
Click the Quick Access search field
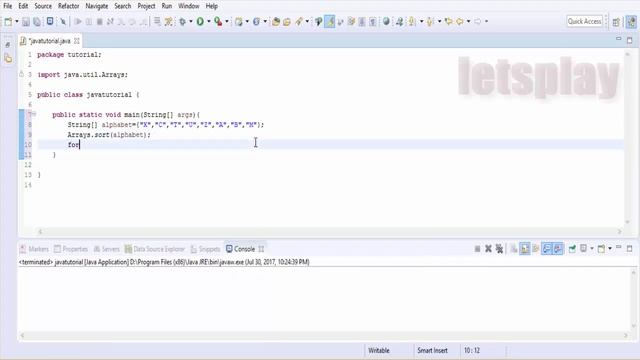(584, 22)
